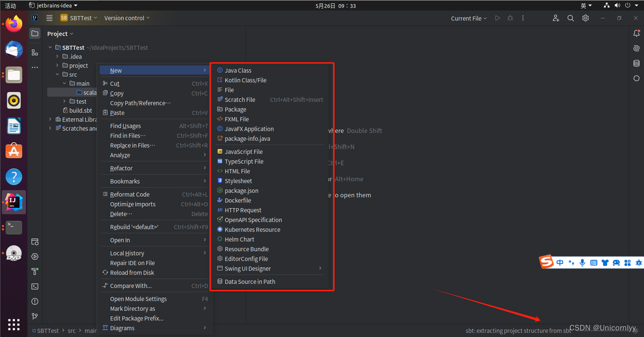Expand the .idea folder node
The height and width of the screenshot is (337, 644).
(x=57, y=56)
